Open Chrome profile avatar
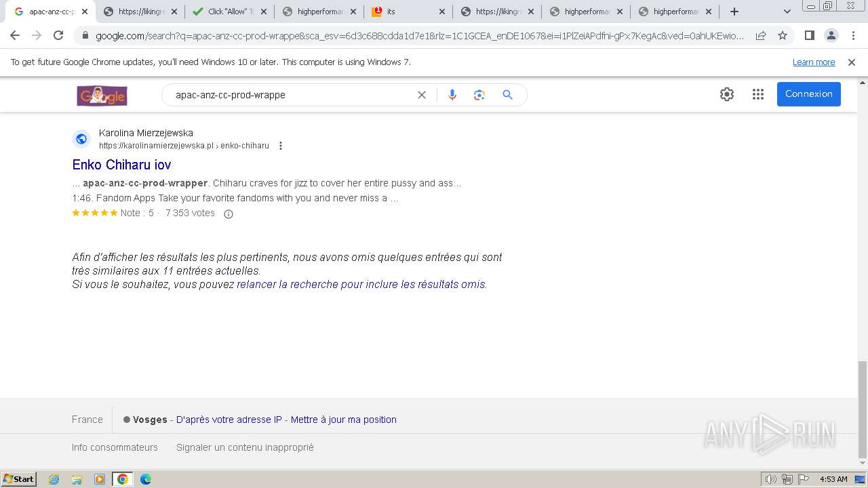 coord(831,35)
